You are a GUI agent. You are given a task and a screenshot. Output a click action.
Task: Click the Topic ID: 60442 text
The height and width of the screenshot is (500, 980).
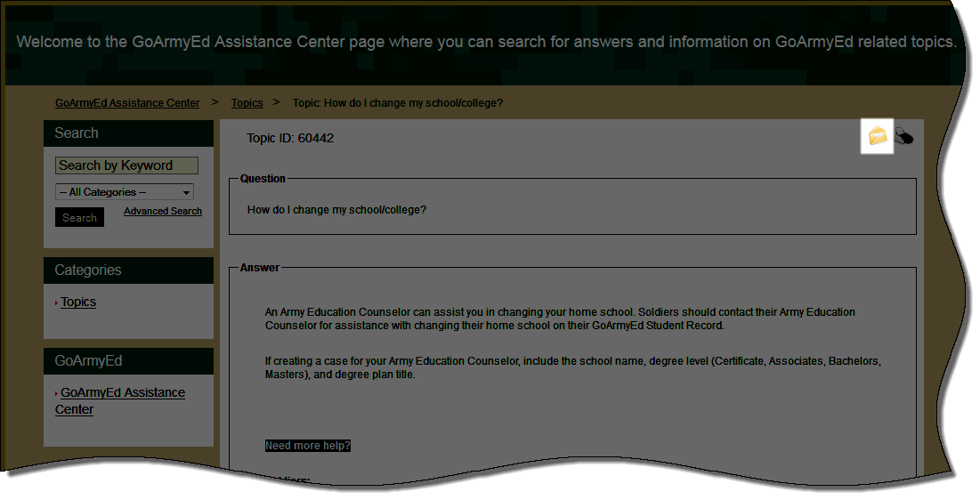coord(290,138)
